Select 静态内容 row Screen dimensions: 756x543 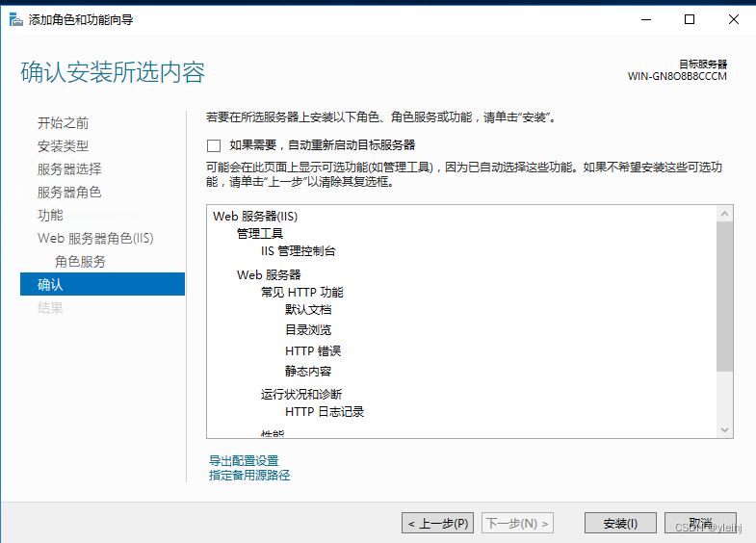click(308, 372)
